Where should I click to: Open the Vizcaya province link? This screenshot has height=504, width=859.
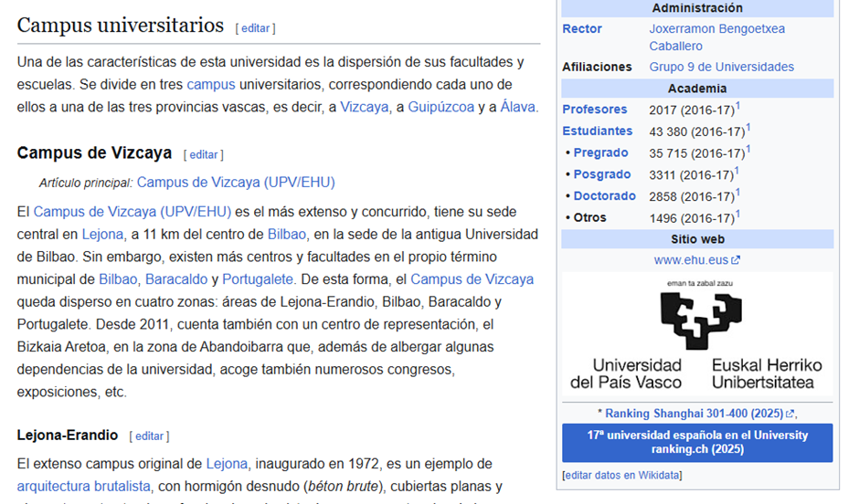[365, 107]
